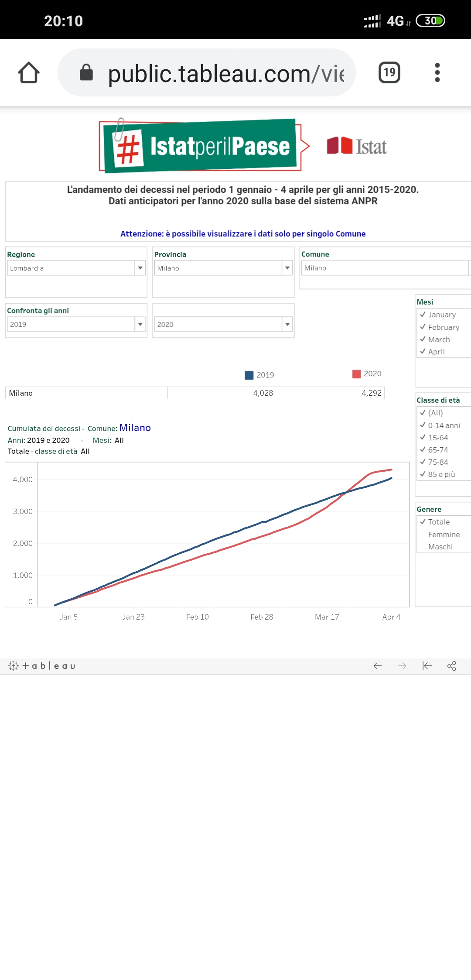
Task: Select Femmine in the Genere filter
Action: tap(444, 535)
